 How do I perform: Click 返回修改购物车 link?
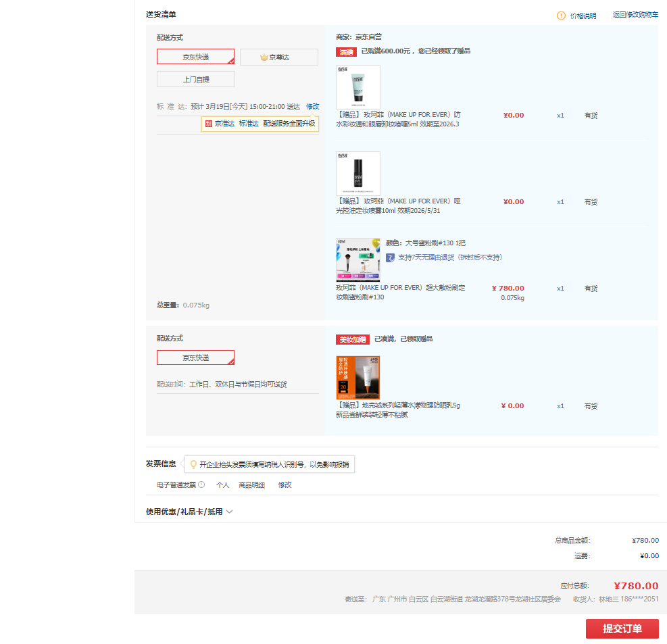[635, 14]
